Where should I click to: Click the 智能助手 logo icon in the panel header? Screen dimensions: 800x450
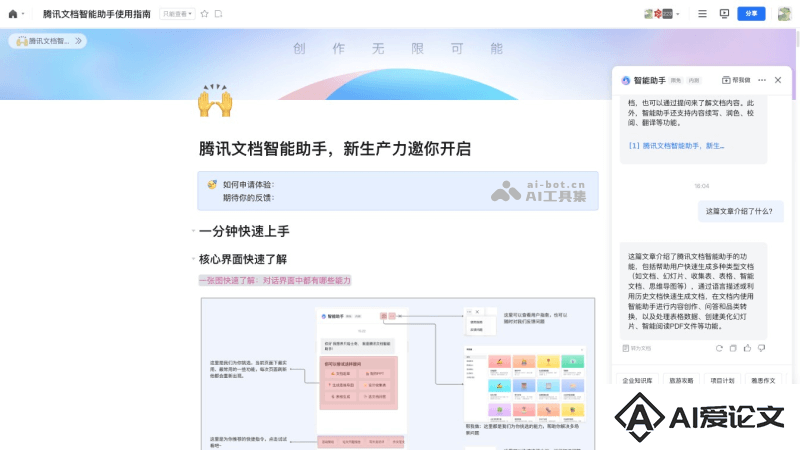(626, 80)
